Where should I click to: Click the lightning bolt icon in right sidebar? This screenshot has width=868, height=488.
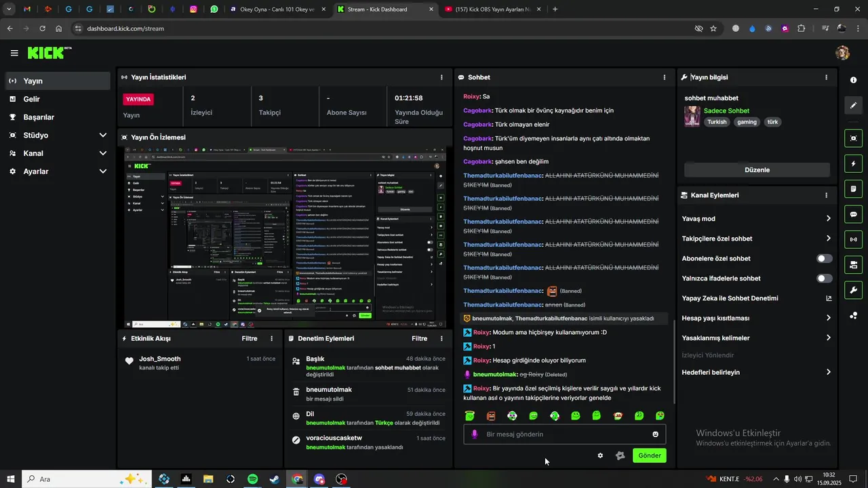tap(853, 164)
